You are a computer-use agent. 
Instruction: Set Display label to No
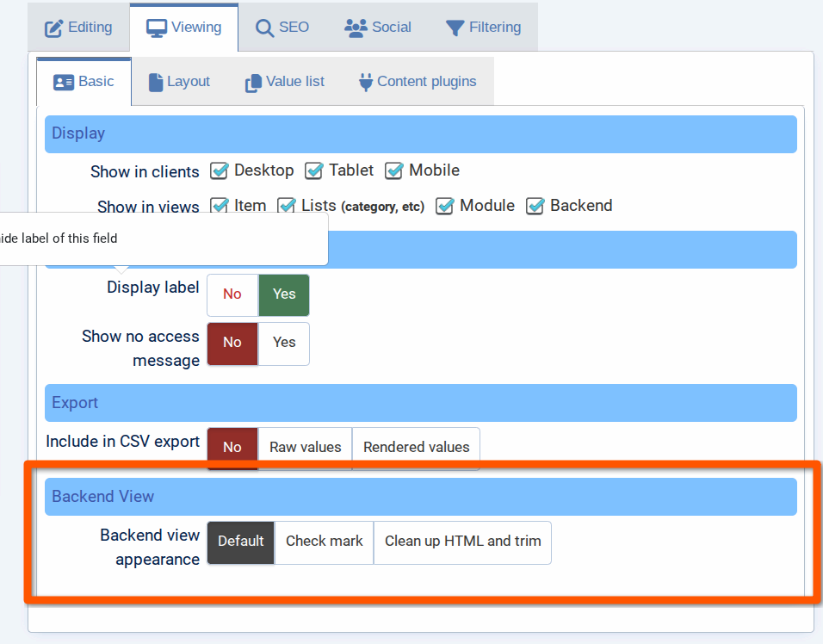(x=232, y=294)
